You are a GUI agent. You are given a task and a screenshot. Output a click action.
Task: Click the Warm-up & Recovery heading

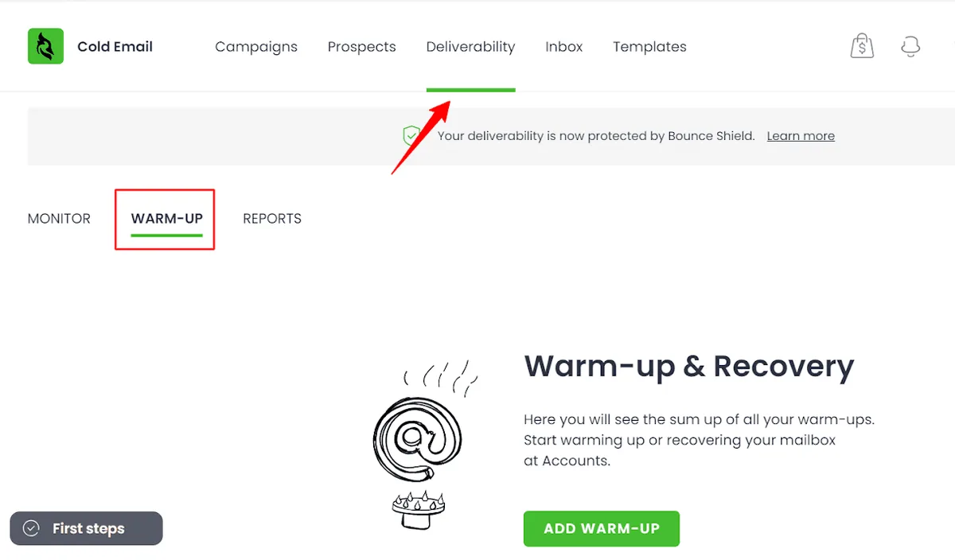[688, 367]
